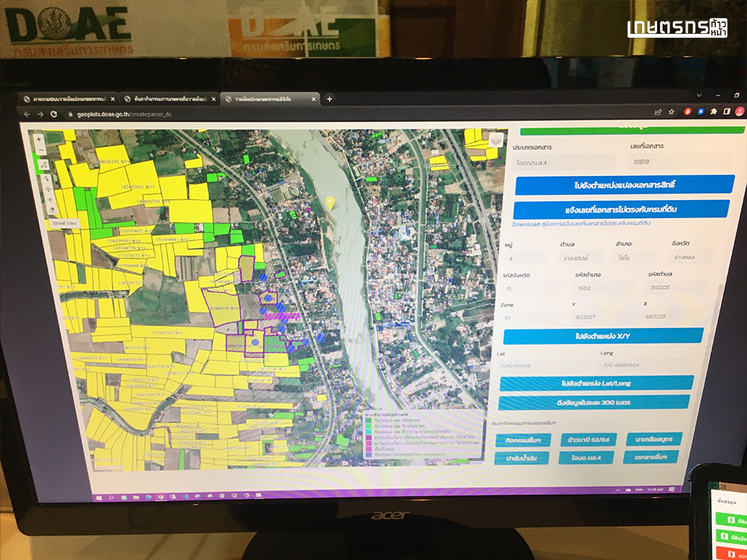Select the move/pan tool on map

(48, 189)
